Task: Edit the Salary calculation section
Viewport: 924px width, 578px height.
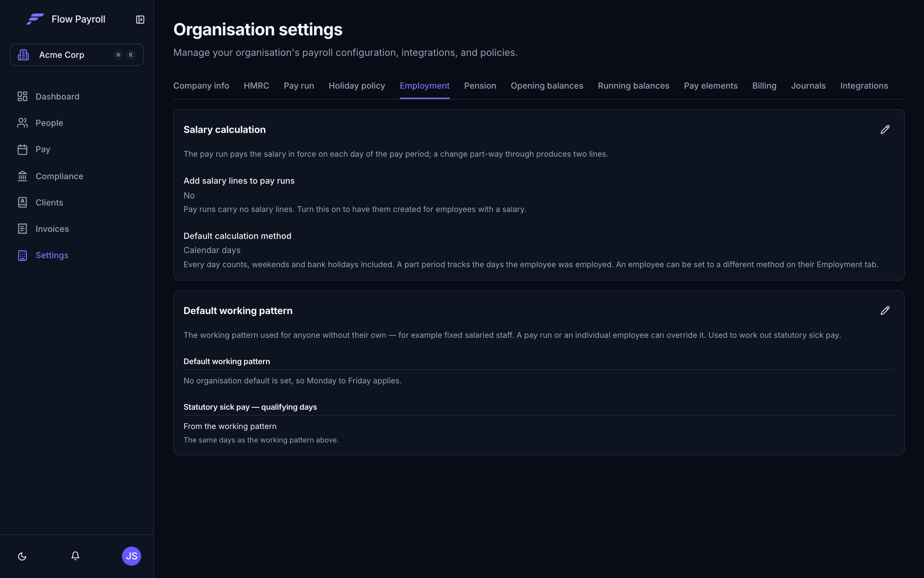Action: pos(885,130)
